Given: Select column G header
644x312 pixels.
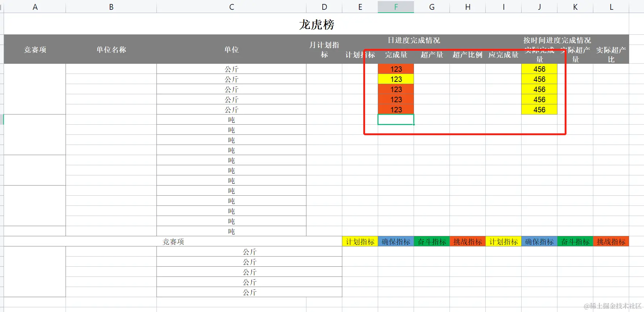Looking at the screenshot, I should (x=432, y=7).
